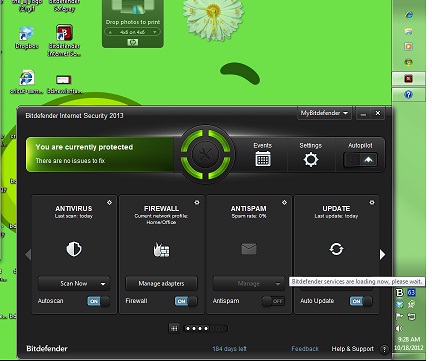
Task: Click the module page dots indicator
Action: point(205,328)
